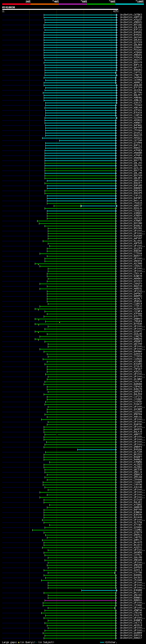Click the purple ~60% identity legend segment
This screenshot has height=644, width=146.
tap(73, 4)
